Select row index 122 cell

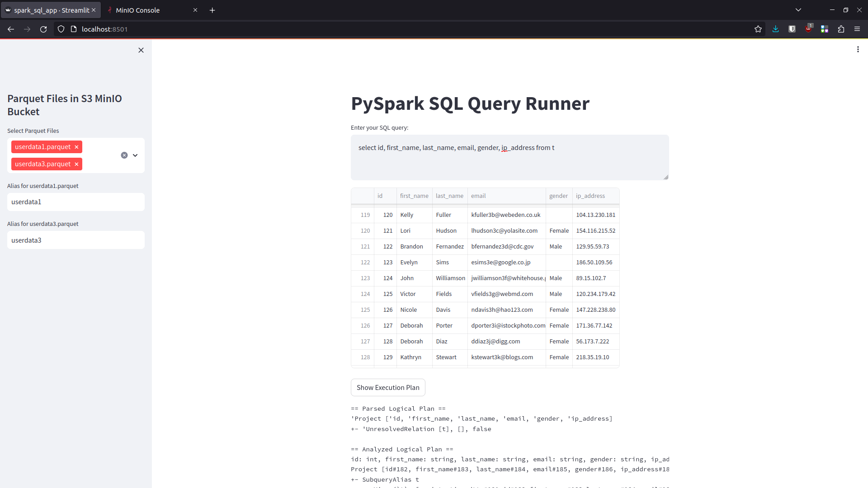tap(363, 263)
